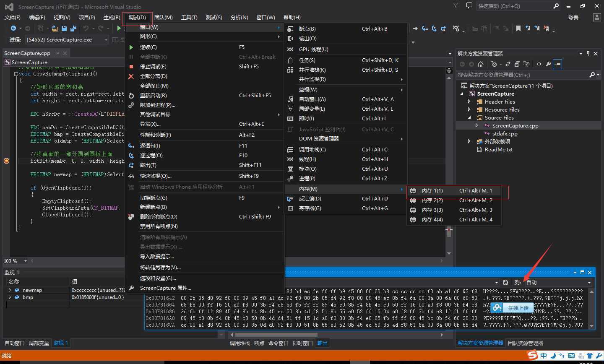The width and height of the screenshot is (604, 364).
Task: Click the step out toolbar icon
Action: coord(443,29)
